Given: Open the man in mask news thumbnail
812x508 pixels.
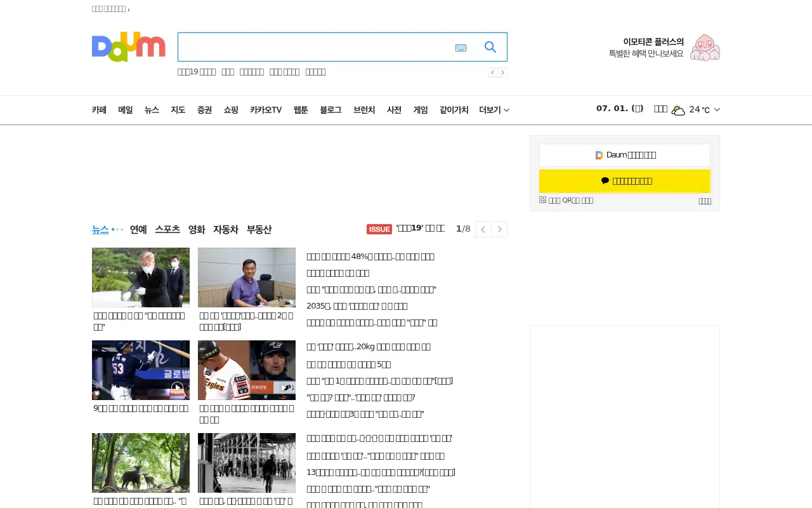Looking at the screenshot, I should (x=141, y=277).
